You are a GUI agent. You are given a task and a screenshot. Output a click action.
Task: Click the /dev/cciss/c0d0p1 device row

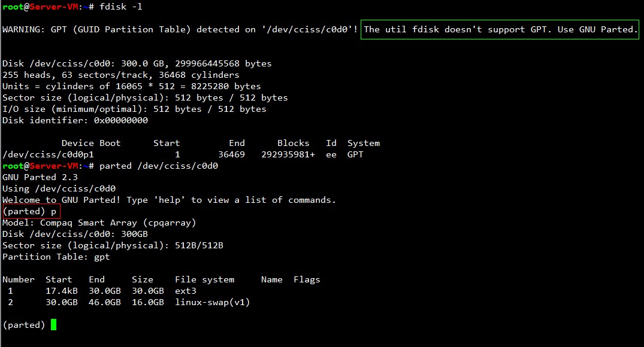tap(191, 154)
